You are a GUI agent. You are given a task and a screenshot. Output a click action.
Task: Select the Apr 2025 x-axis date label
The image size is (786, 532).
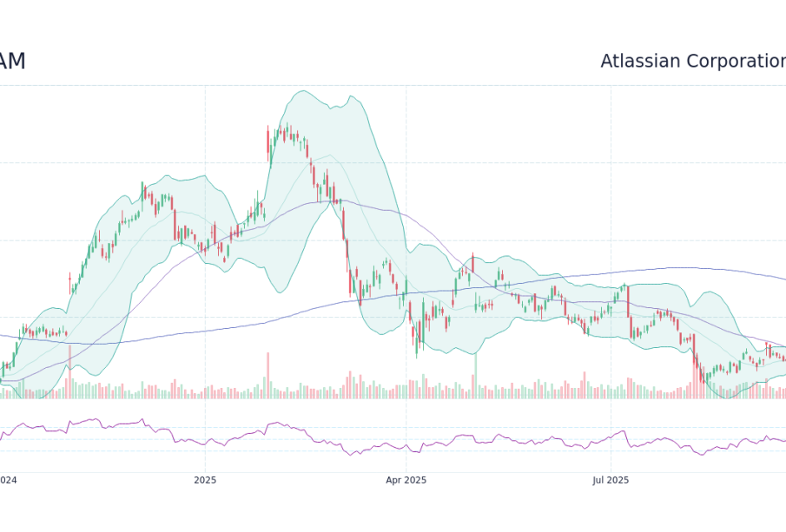[406, 481]
